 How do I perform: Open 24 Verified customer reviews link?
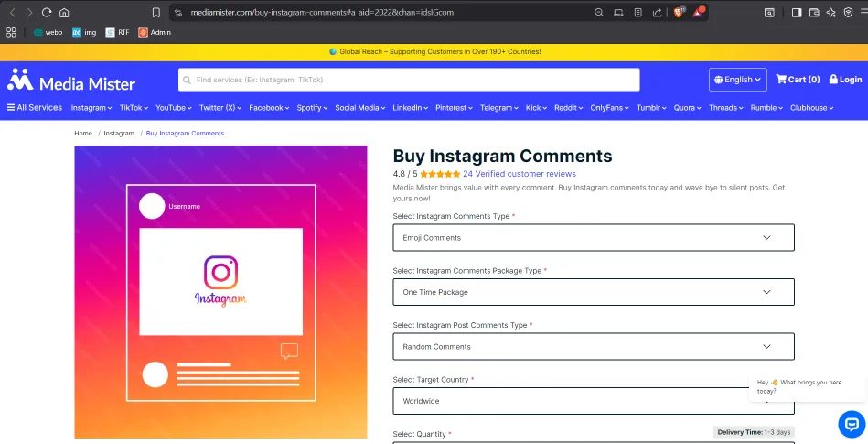[520, 174]
